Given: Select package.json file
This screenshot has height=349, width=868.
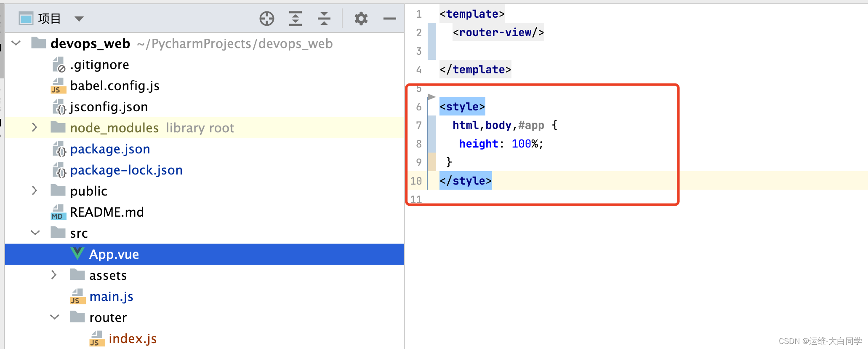Looking at the screenshot, I should (x=110, y=149).
